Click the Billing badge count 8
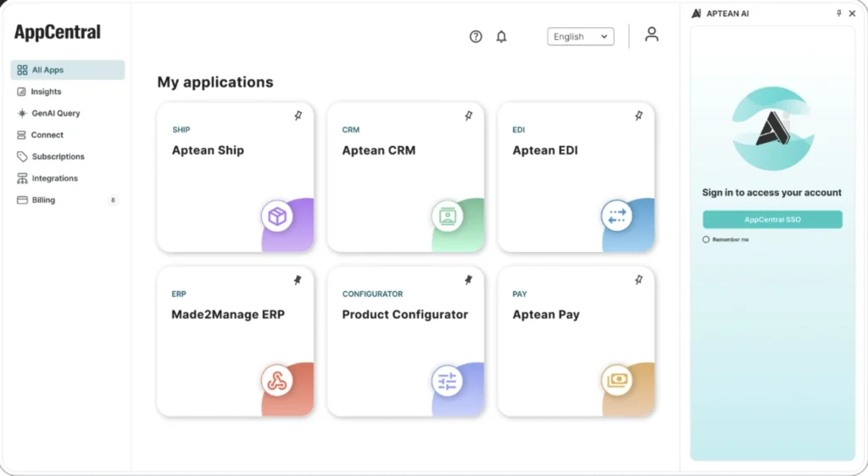 [113, 200]
